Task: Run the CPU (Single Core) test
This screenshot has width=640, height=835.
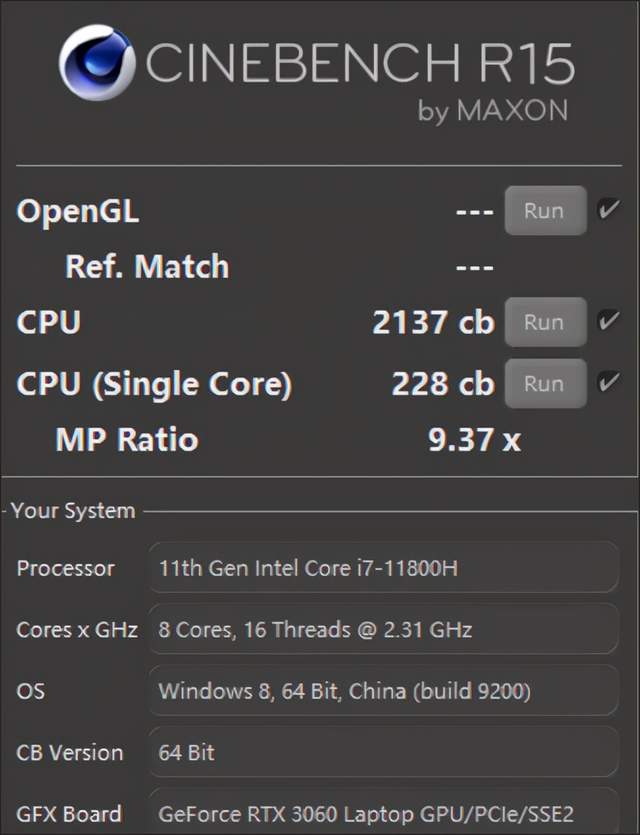Action: point(544,384)
